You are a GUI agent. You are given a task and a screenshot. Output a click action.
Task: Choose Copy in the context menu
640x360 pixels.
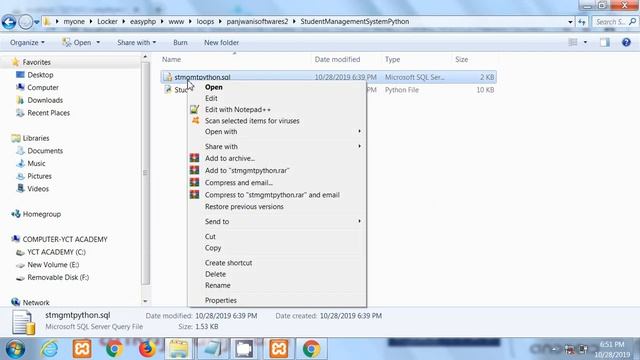click(277, 248)
